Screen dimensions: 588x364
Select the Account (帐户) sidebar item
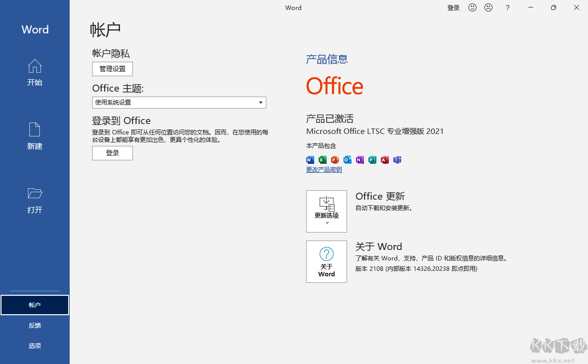35,305
